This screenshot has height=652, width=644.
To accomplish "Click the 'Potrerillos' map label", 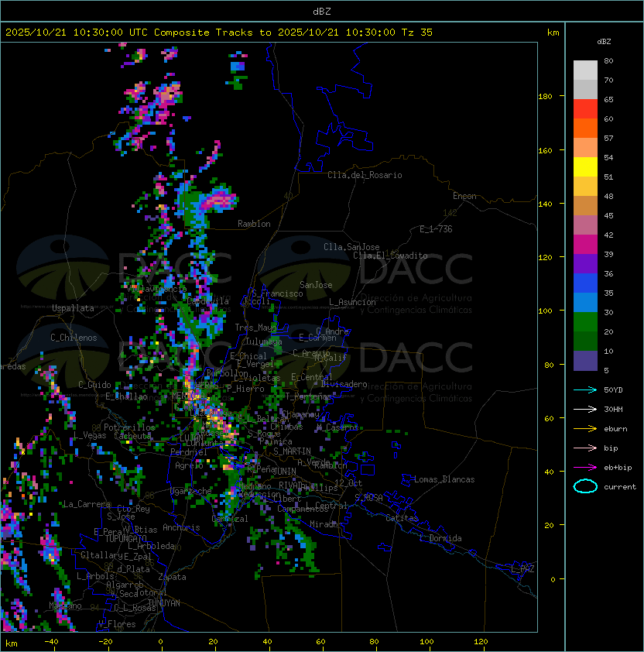I will [129, 427].
